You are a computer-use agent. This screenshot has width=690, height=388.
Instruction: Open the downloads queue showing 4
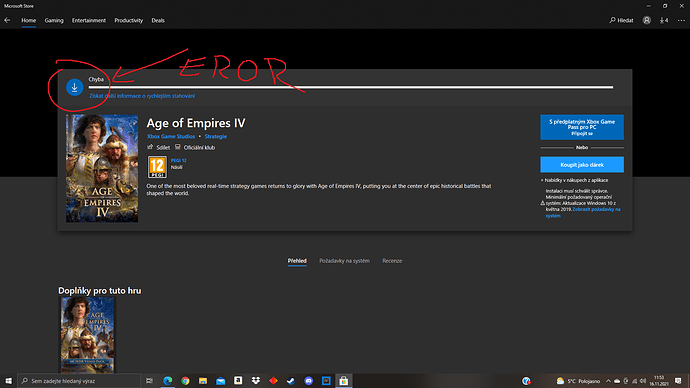point(664,20)
